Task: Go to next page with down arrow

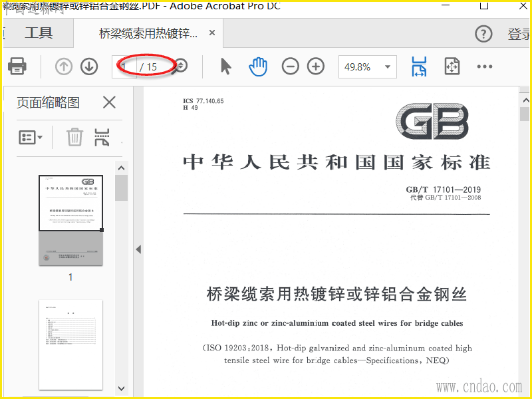Action: tap(89, 66)
